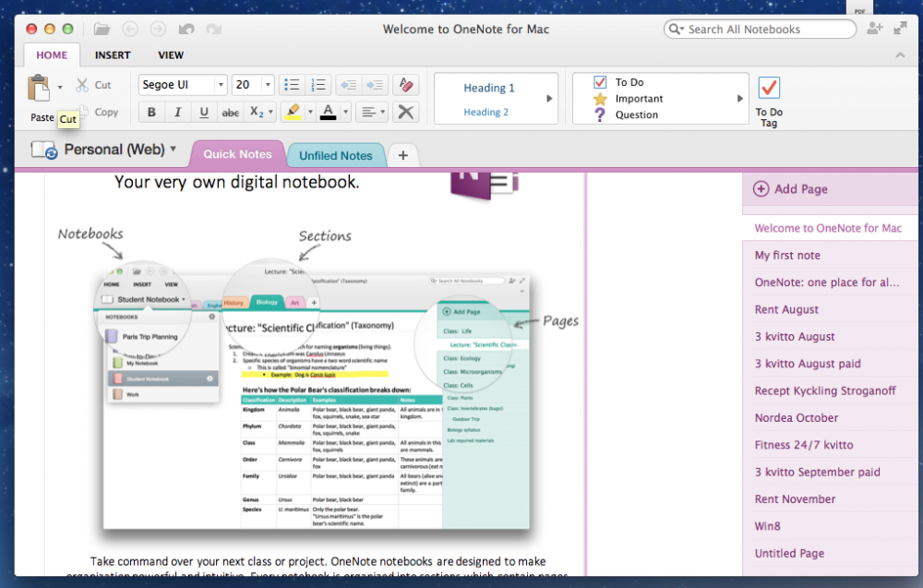The height and width of the screenshot is (588, 923).
Task: Go forward with the right arrow icon
Action: (158, 29)
